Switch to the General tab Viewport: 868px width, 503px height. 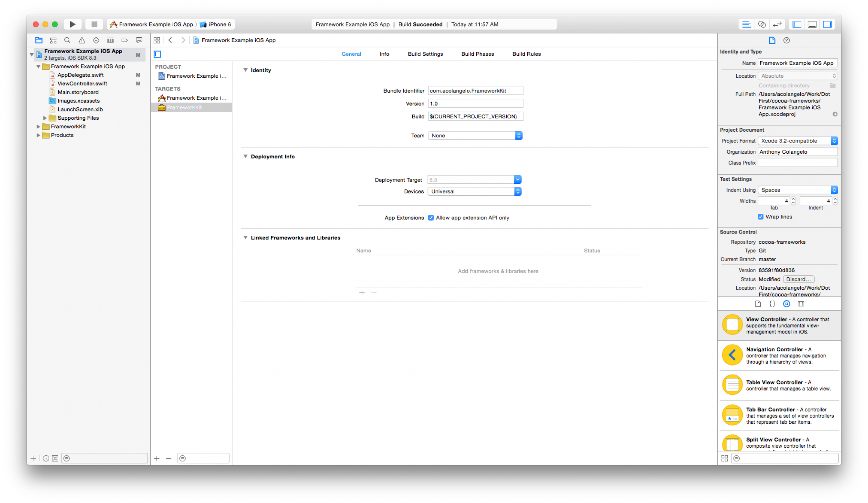click(351, 54)
